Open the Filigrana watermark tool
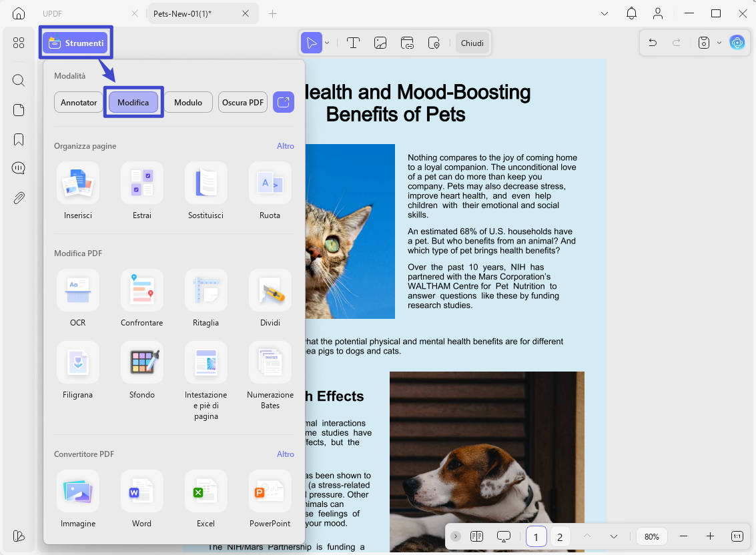The width and height of the screenshot is (756, 555). pos(77,370)
